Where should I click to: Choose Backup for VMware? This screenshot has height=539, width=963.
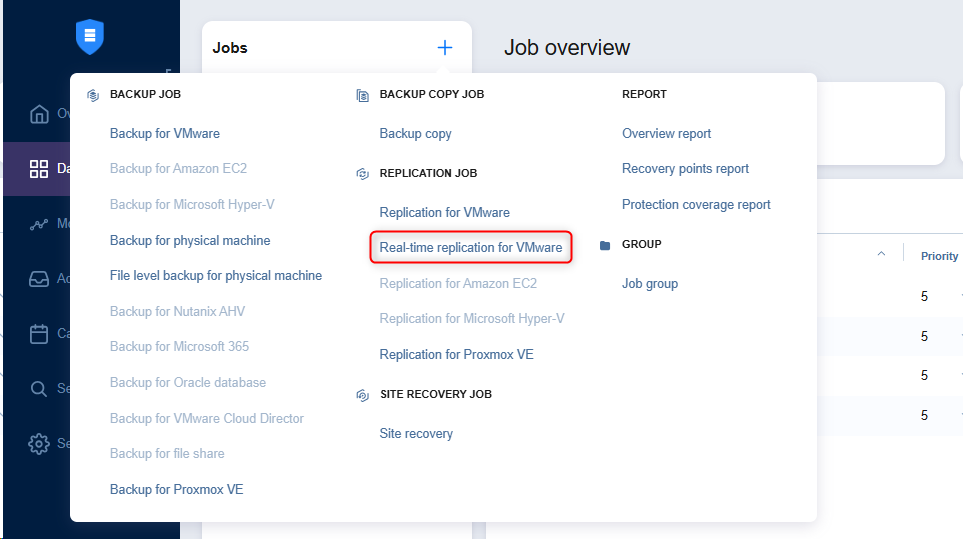[165, 133]
